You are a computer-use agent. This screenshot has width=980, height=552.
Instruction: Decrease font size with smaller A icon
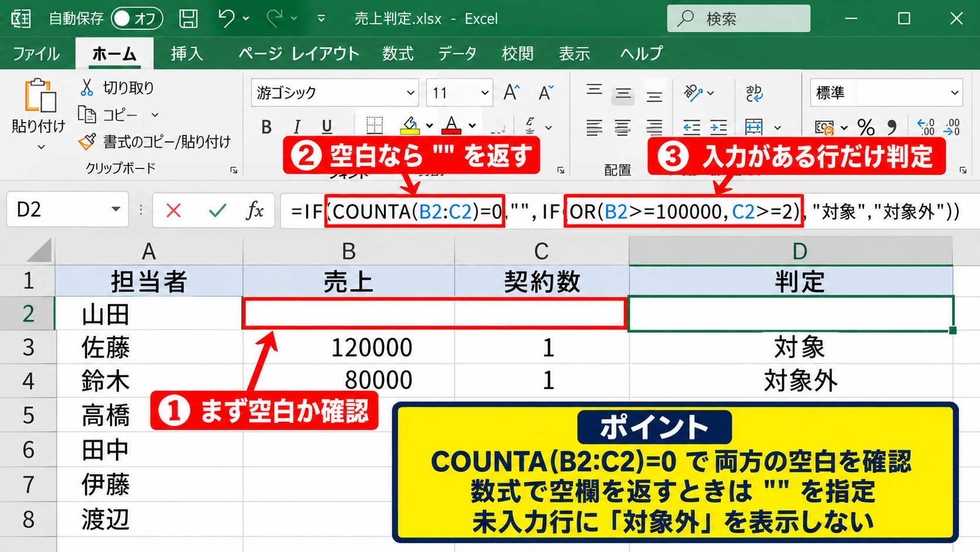(x=546, y=93)
